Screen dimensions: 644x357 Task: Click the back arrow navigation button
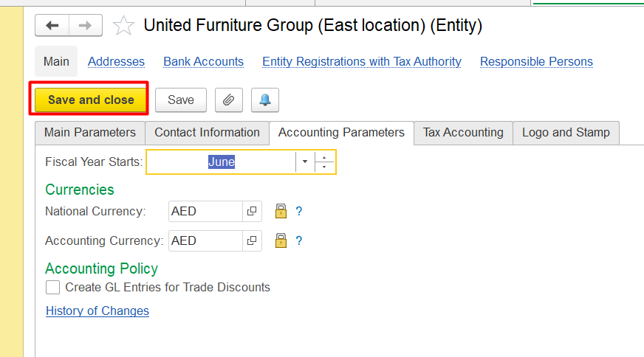(52, 25)
